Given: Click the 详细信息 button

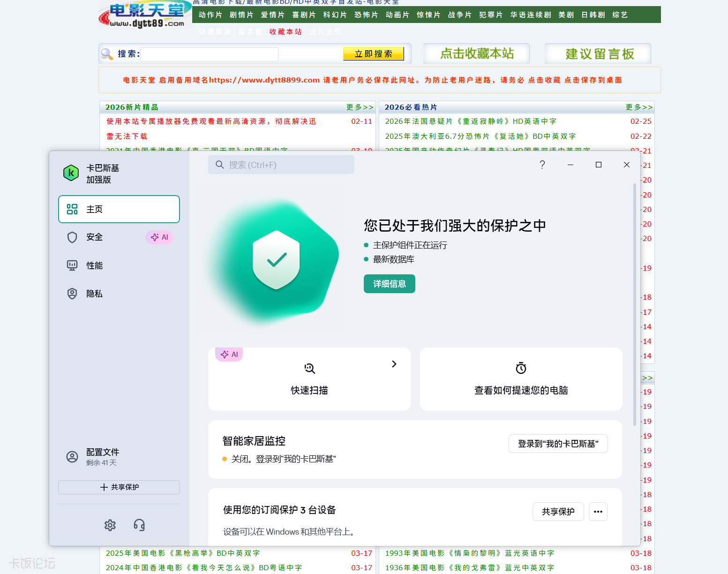Looking at the screenshot, I should pos(389,284).
